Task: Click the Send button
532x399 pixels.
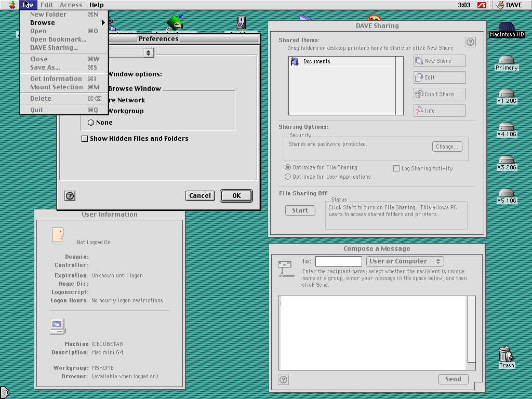Action: [453, 379]
